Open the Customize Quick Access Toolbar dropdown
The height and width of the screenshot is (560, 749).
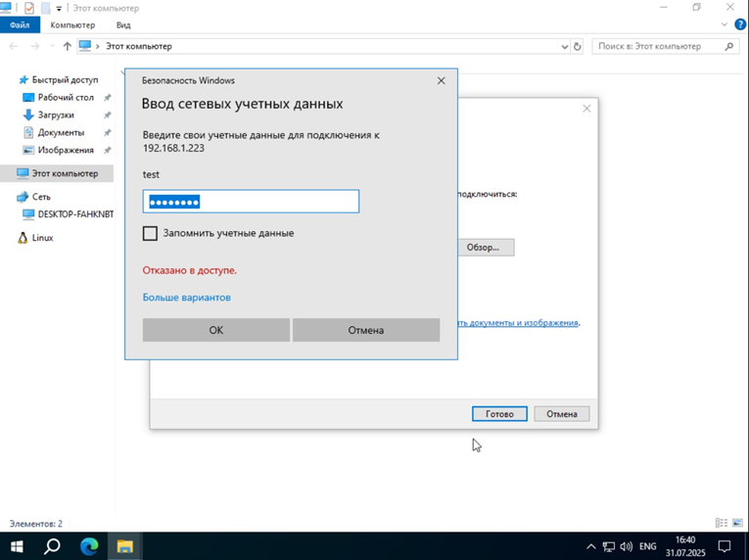click(59, 9)
